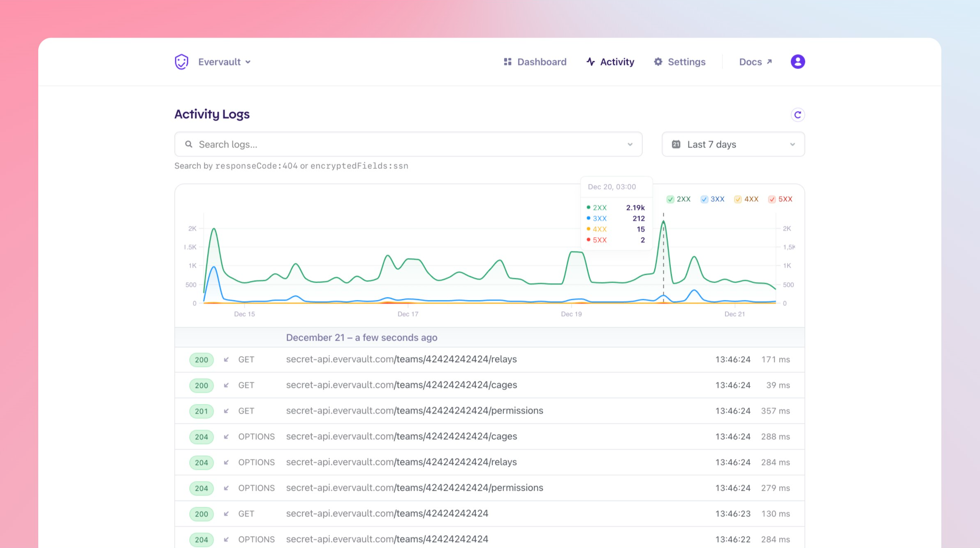Open the 201 GET permissions log entry

pyautogui.click(x=414, y=411)
